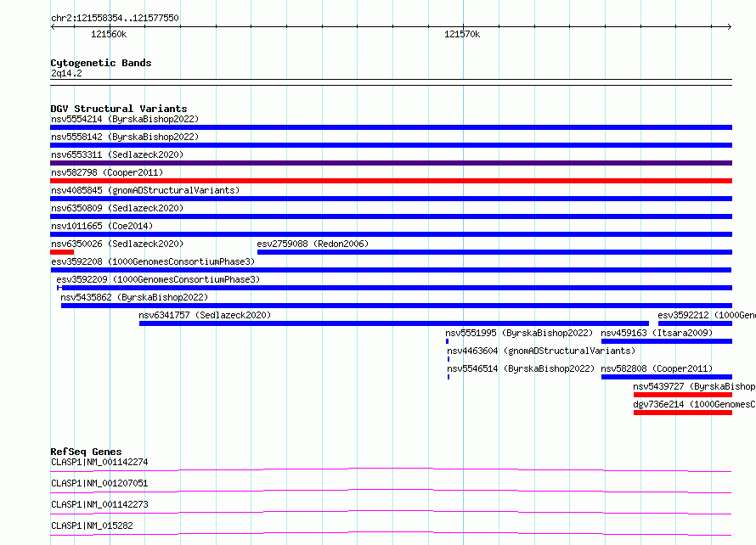756x545 pixels.
Task: Click the red bar under nsv582798
Action: [x=391, y=181]
